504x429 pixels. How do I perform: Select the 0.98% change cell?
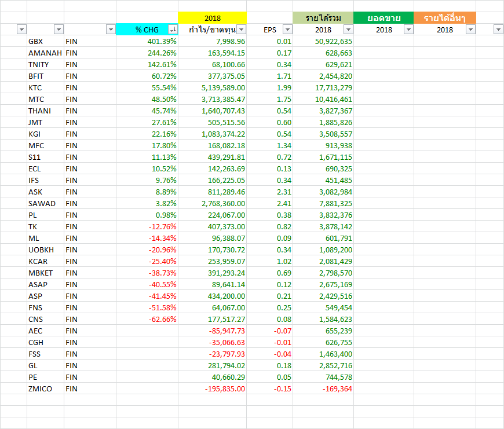click(147, 215)
